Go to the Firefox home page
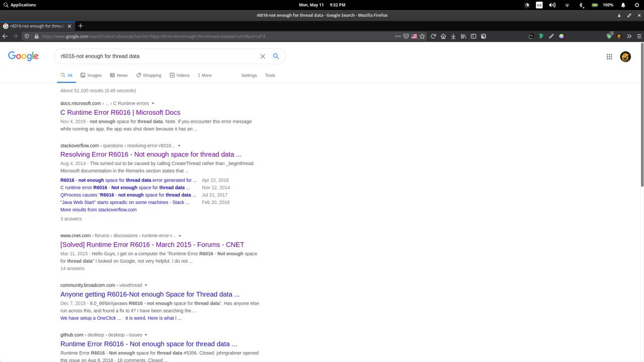 [443, 36]
